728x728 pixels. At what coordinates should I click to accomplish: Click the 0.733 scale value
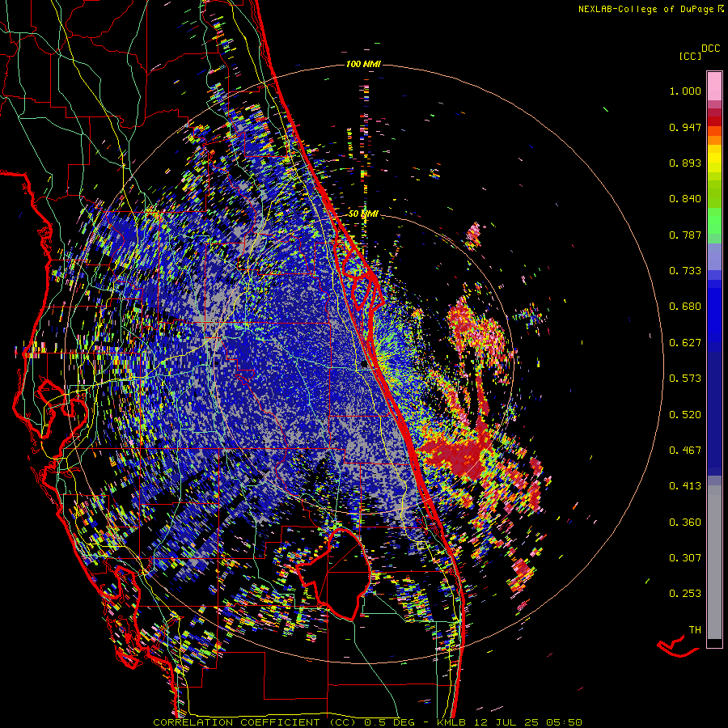(x=685, y=271)
